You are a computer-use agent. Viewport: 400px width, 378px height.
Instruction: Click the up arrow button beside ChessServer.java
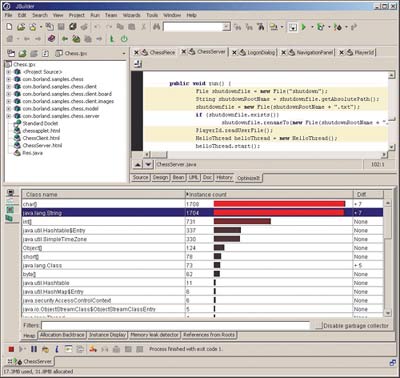pos(137,164)
